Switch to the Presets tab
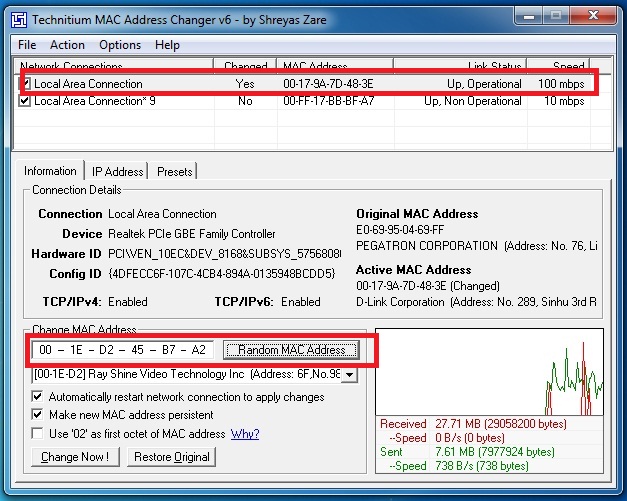The width and height of the screenshot is (627, 501). point(175,172)
